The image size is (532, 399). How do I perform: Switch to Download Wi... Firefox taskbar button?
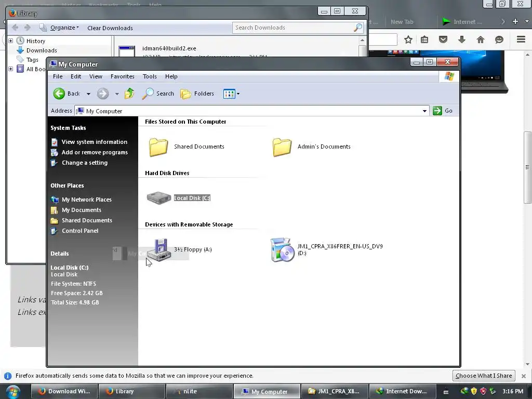64,391
